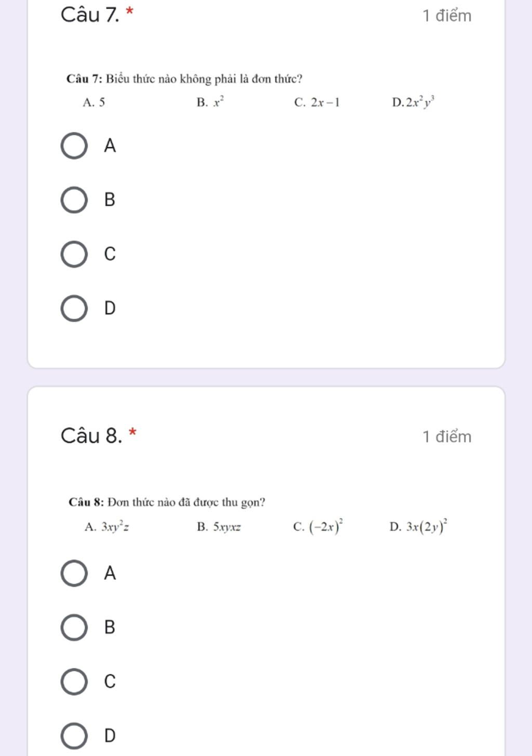Viewport: 532px width, 756px height.
Task: Pick radio option D for Câu 8
Action: (x=74, y=736)
